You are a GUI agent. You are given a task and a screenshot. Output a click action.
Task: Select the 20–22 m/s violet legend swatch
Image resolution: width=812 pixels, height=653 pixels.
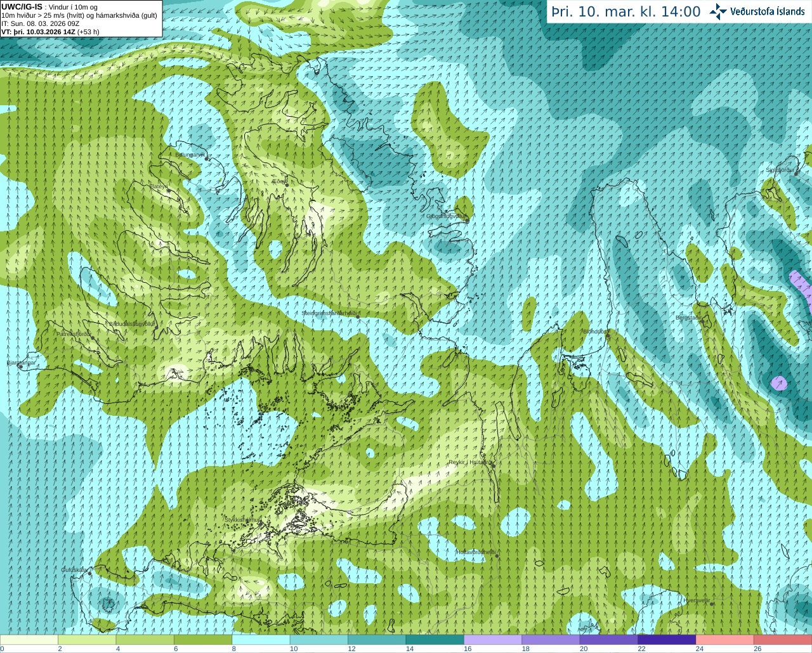click(609, 640)
